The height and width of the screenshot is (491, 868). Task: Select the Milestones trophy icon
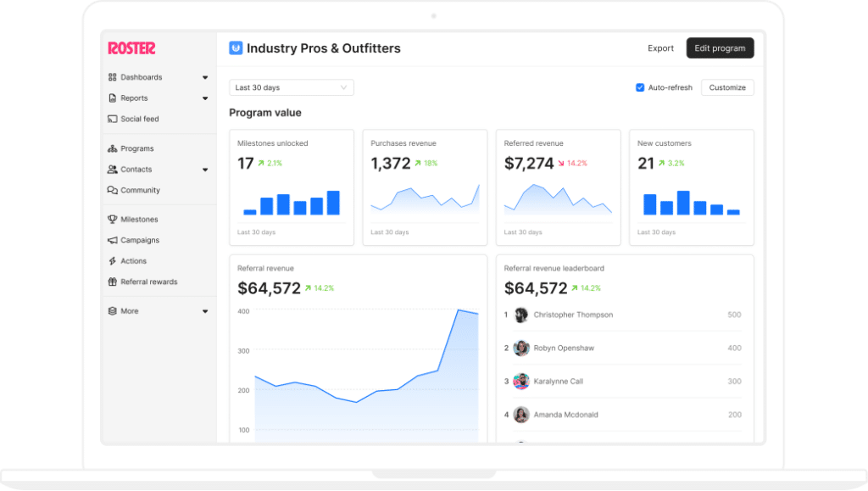point(114,219)
